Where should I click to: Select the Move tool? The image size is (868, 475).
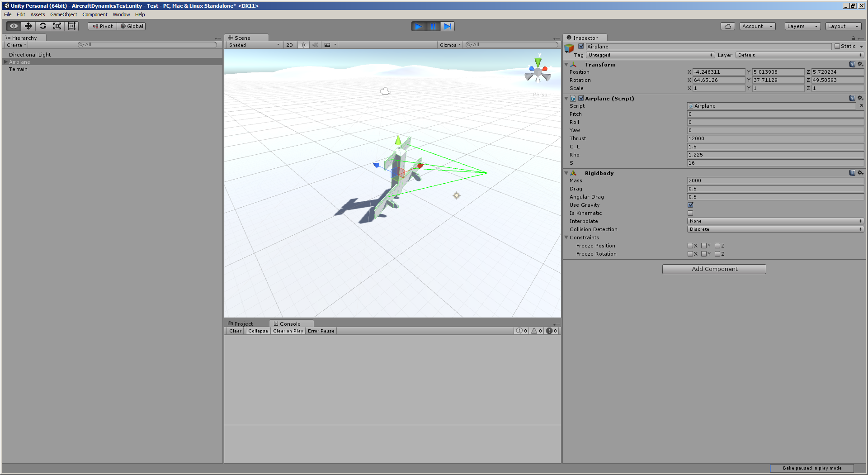click(x=28, y=26)
